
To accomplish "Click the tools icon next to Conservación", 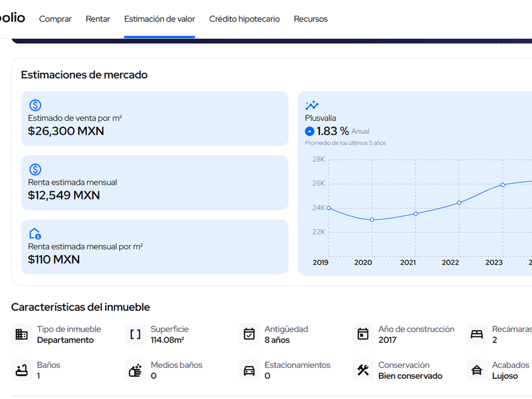I will tap(363, 370).
